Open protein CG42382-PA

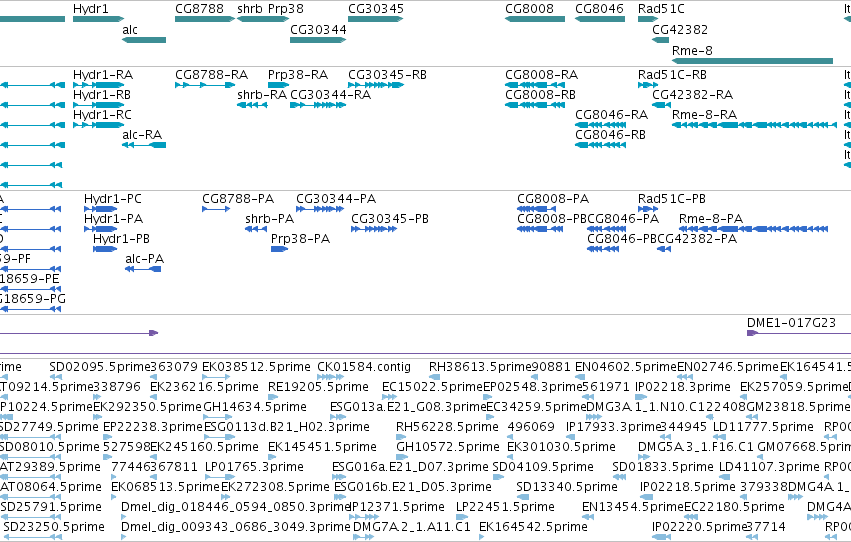pos(697,239)
